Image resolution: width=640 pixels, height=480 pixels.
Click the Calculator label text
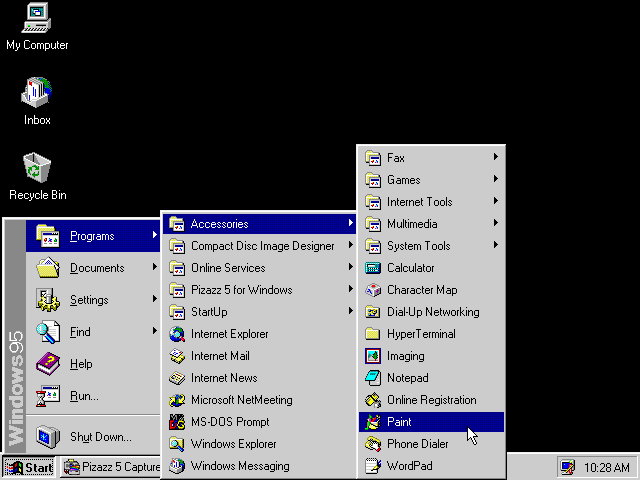point(411,268)
